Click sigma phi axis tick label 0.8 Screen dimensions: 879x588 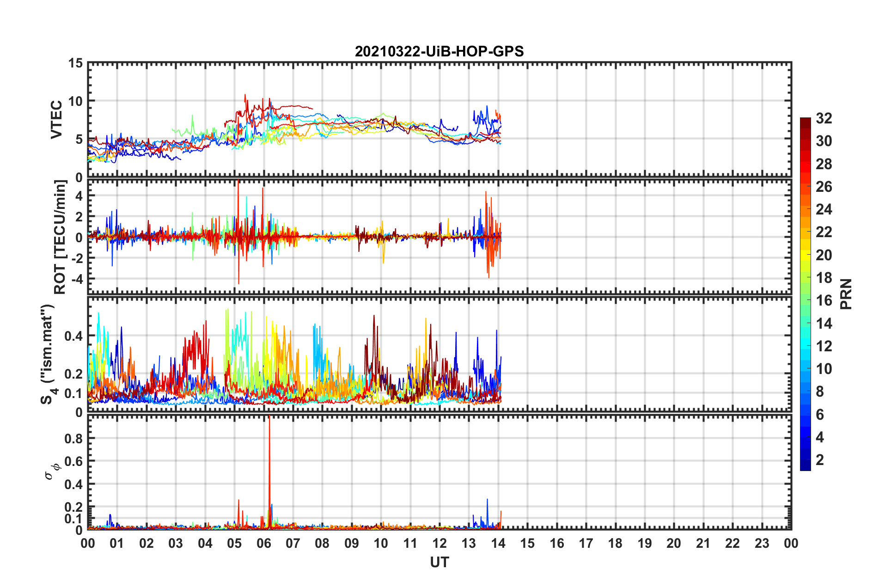[73, 439]
